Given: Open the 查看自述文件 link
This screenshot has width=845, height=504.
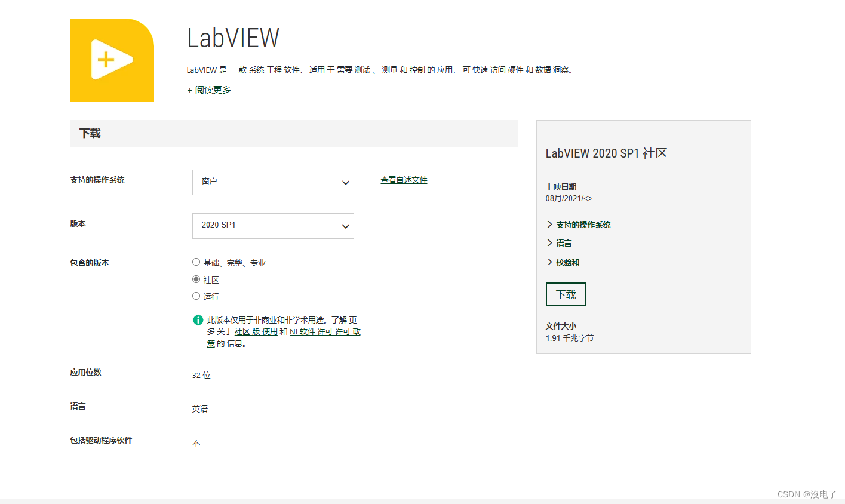Looking at the screenshot, I should [404, 179].
